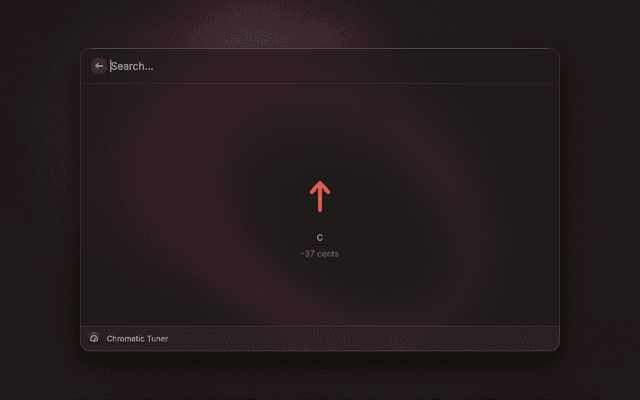Screen dimensions: 640x400
Task: Go back using the left arrow icon
Action: point(99,66)
